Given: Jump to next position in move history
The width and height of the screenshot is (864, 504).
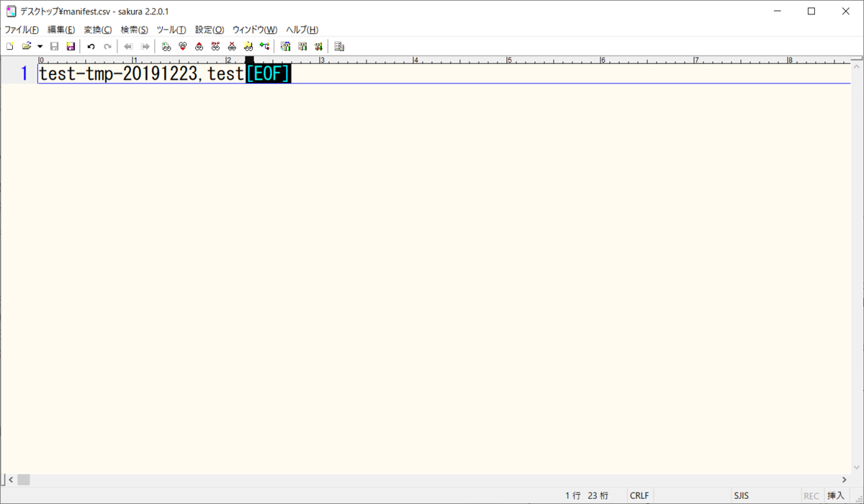Looking at the screenshot, I should [x=145, y=46].
